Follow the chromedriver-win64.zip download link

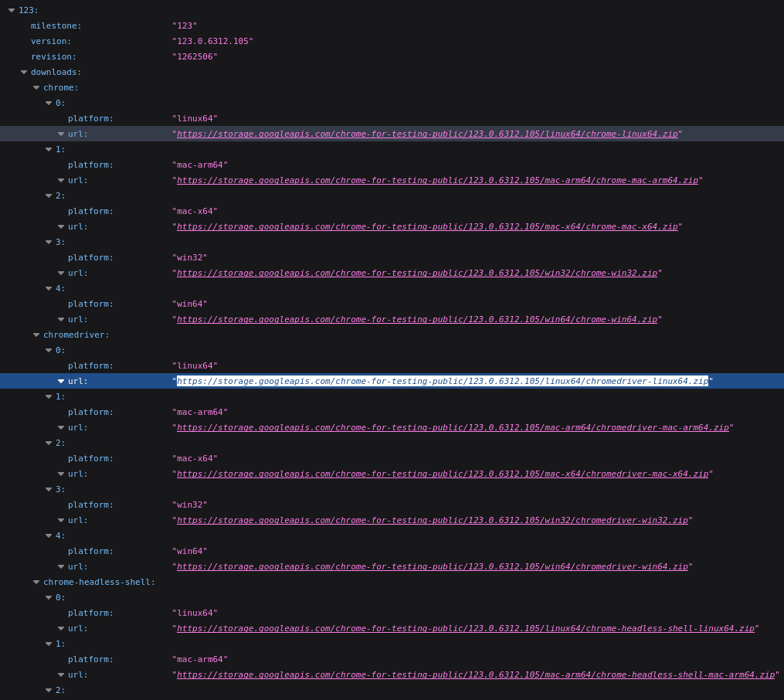pos(433,567)
